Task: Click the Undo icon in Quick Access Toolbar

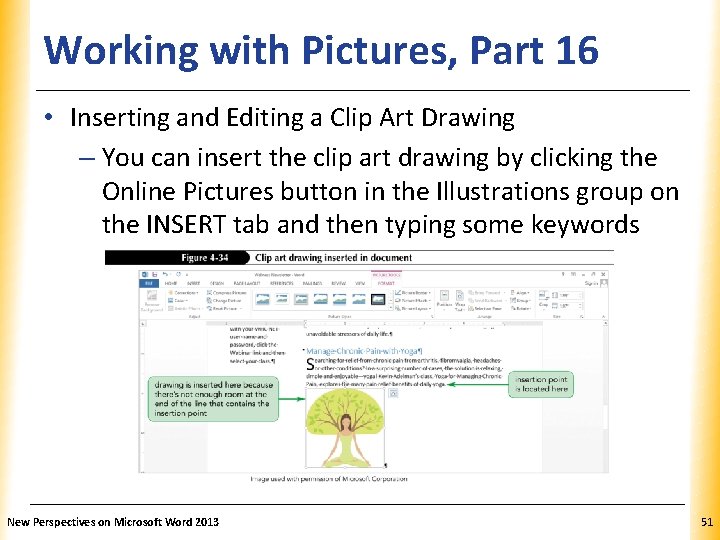Action: click(x=165, y=275)
